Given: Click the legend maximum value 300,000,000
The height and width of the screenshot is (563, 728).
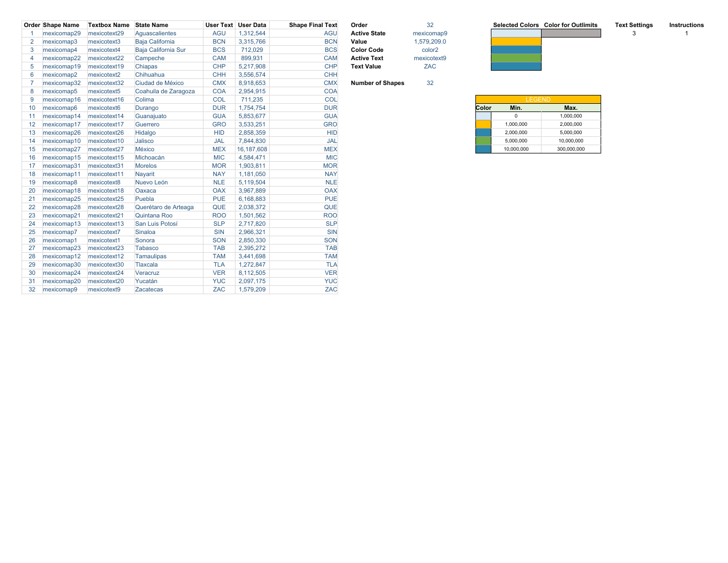Looking at the screenshot, I should click(571, 149).
